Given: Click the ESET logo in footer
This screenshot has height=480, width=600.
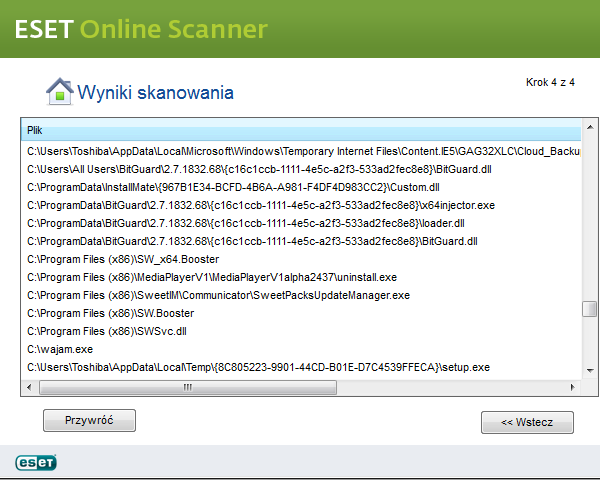Looking at the screenshot, I should [36, 462].
